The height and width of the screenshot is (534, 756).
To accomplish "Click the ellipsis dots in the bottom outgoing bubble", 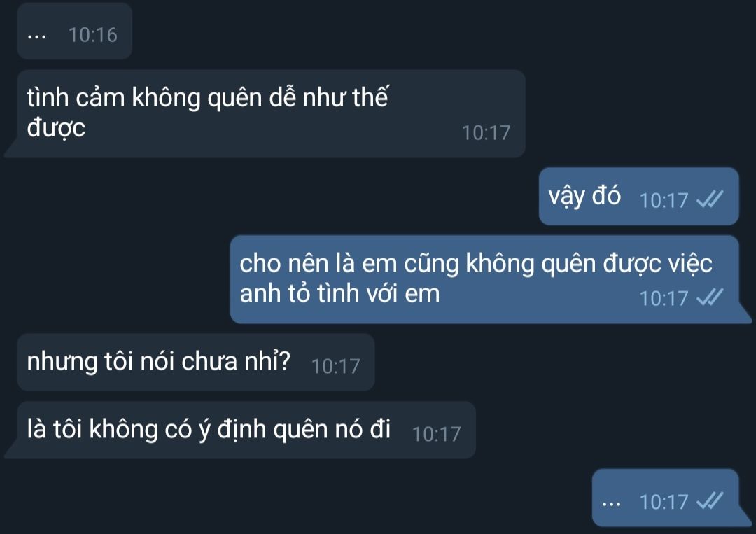I will pyautogui.click(x=611, y=505).
